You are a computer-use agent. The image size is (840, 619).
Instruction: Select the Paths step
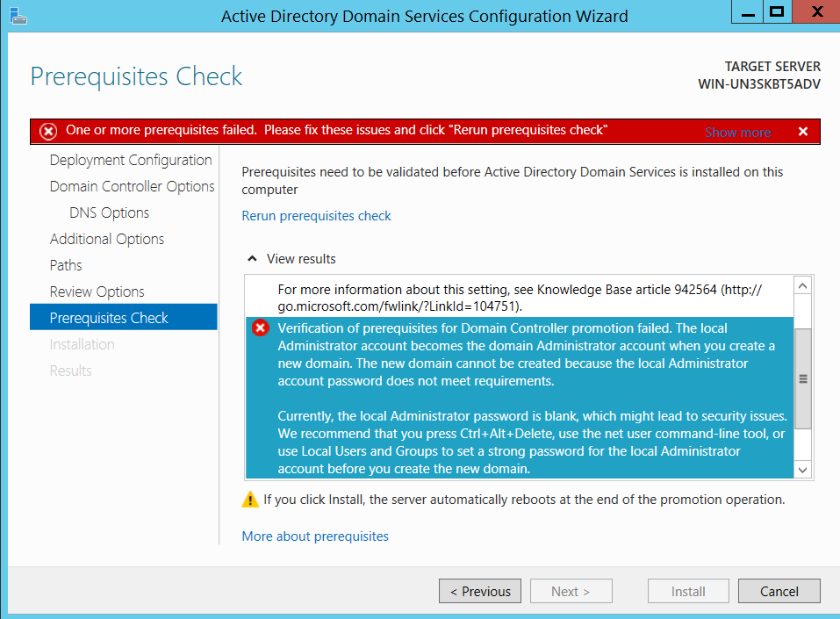[x=65, y=265]
